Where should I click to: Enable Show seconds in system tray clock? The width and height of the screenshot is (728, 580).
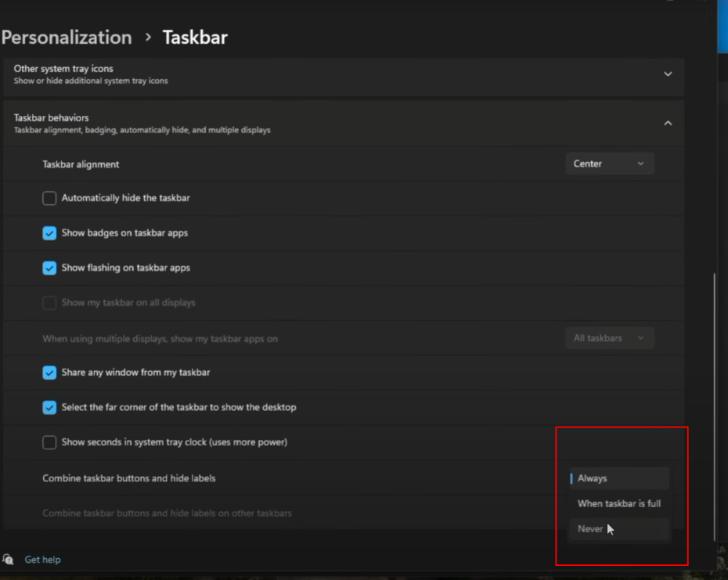49,442
